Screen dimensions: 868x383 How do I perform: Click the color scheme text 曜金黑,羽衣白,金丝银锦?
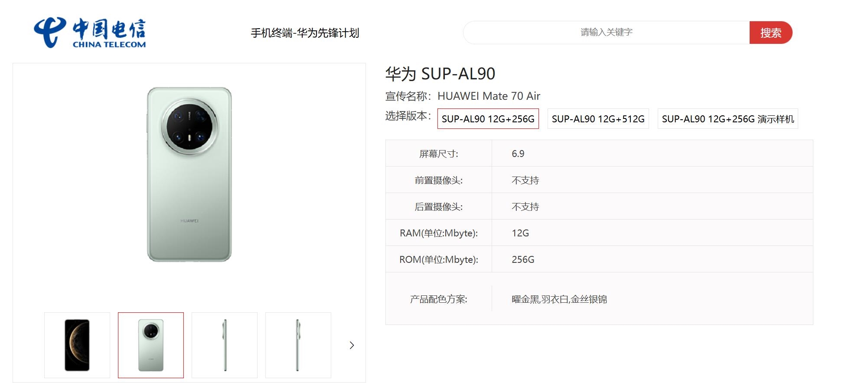click(559, 299)
